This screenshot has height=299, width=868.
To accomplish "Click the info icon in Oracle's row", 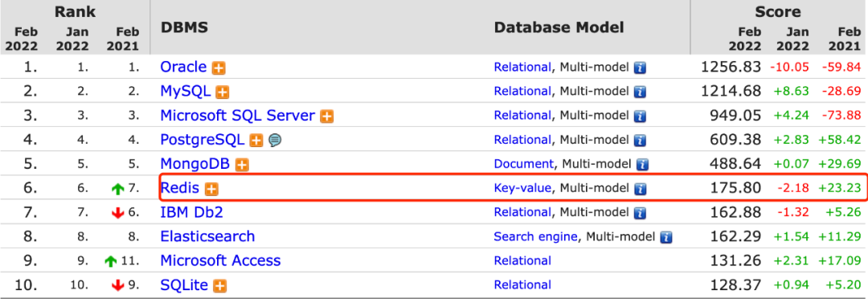I will [640, 68].
